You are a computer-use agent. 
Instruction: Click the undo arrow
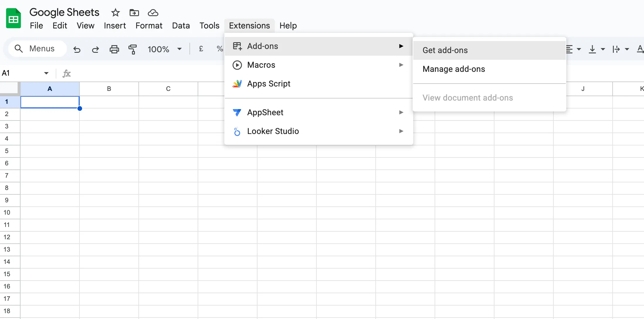(77, 49)
